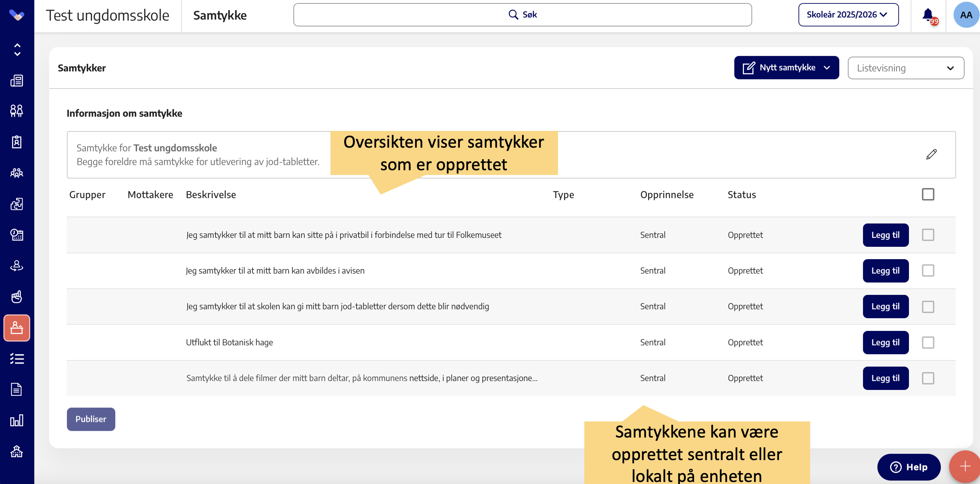The height and width of the screenshot is (484, 980).
Task: Click the magnifier icon in the search bar
Action: (x=513, y=15)
